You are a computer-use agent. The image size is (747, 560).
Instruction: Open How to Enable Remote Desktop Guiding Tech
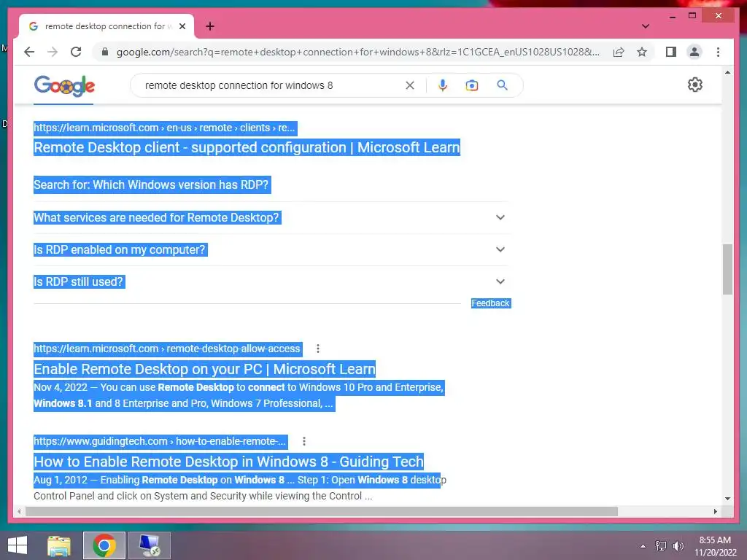tap(228, 462)
